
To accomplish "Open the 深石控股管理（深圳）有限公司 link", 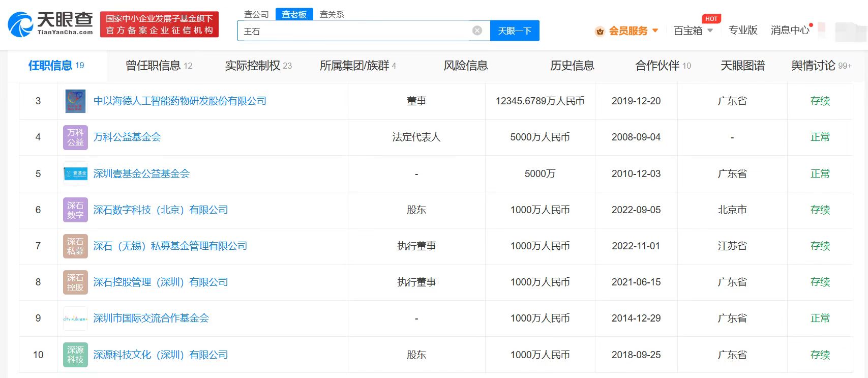I will [x=160, y=282].
